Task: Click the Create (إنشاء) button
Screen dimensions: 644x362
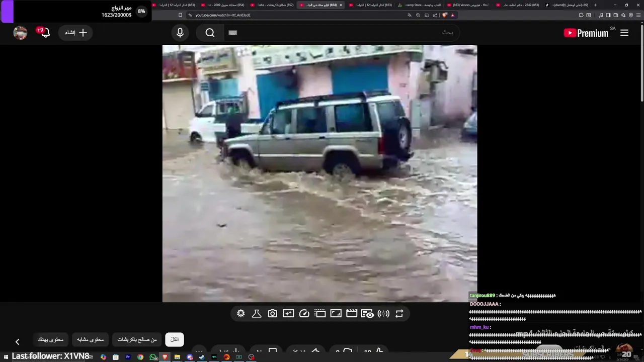Action: click(x=76, y=33)
